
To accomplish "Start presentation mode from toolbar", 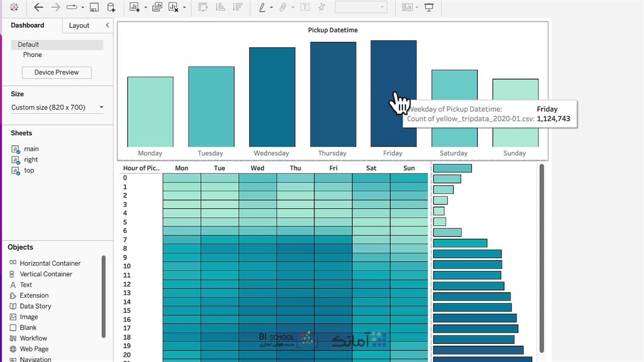I will tap(429, 8).
